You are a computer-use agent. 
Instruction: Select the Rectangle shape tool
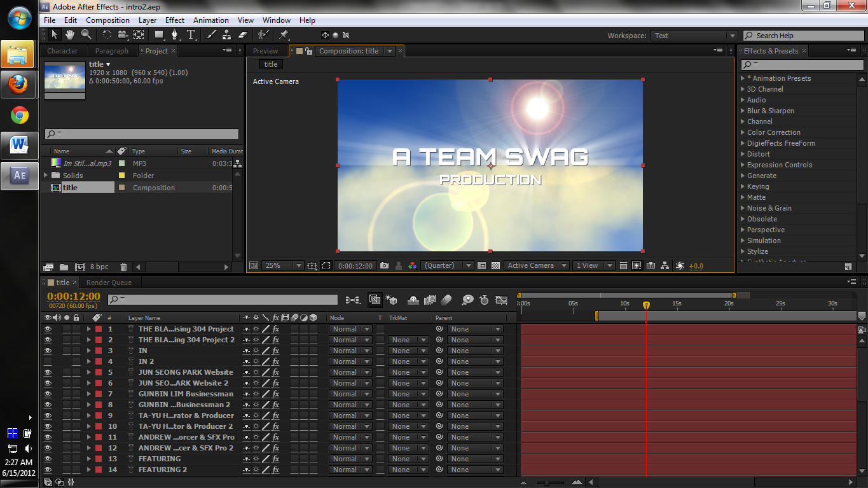click(159, 35)
